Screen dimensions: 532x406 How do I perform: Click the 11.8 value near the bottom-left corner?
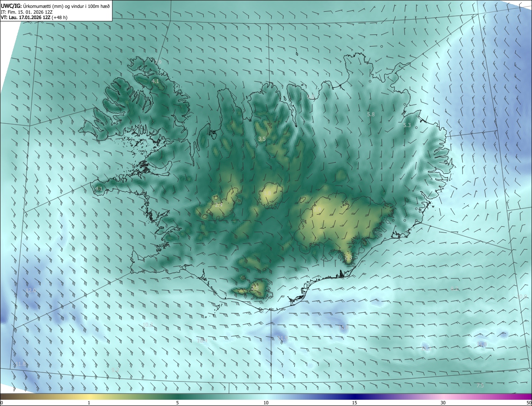(20, 364)
